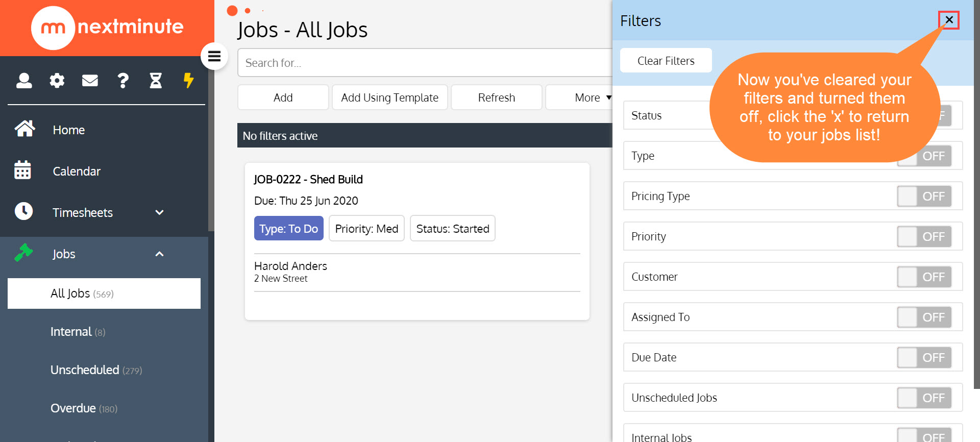
Task: Toggle the Unscheduled Jobs filter switch
Action: click(924, 398)
